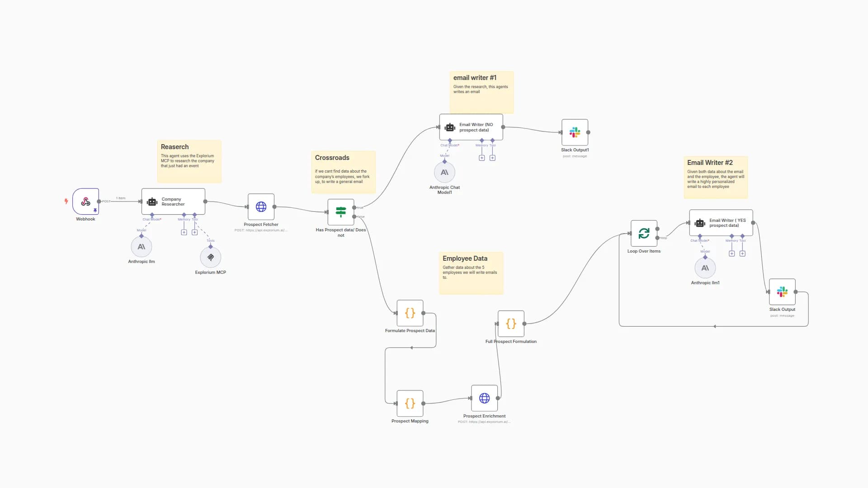This screenshot has height=488, width=868.
Task: Add Memory to Email Writer NO prospect
Action: click(x=482, y=158)
